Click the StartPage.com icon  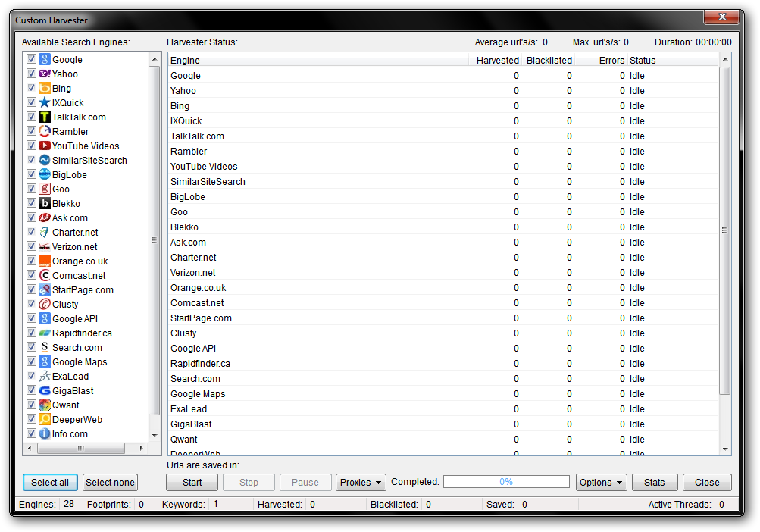click(45, 289)
